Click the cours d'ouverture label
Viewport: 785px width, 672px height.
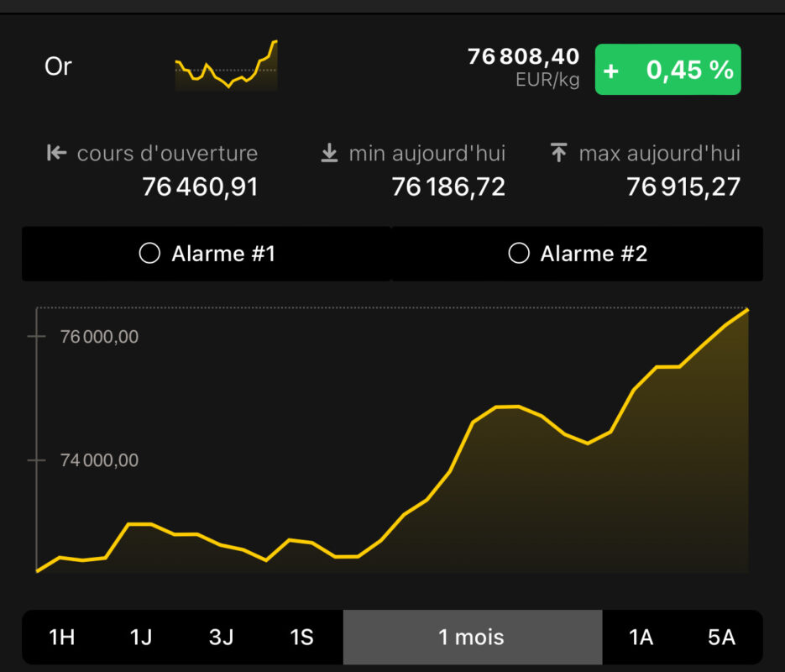pyautogui.click(x=167, y=153)
